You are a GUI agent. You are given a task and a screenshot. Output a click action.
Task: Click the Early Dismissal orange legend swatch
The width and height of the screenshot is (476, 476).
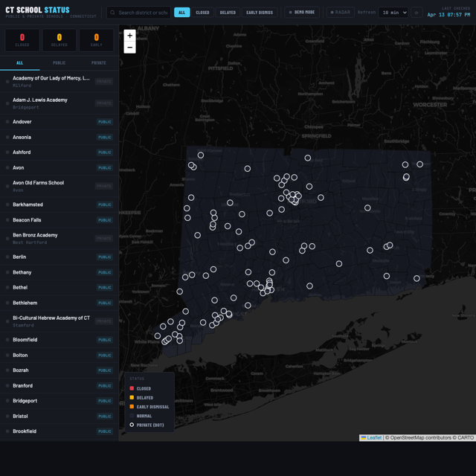click(132, 407)
